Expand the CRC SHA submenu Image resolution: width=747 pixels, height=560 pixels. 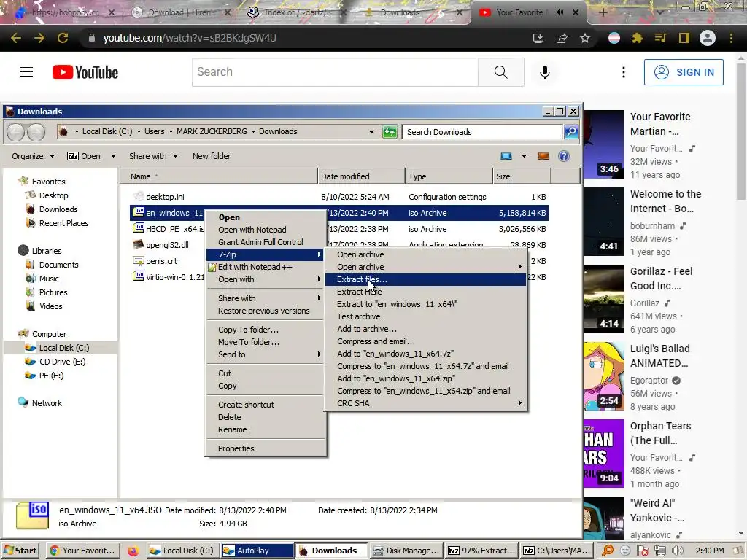coord(426,403)
